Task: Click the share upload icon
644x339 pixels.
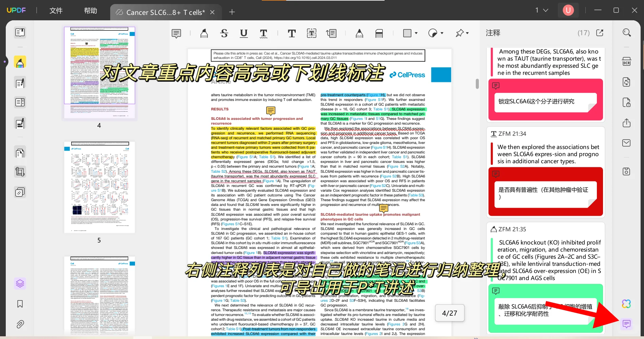Action: pos(627,123)
